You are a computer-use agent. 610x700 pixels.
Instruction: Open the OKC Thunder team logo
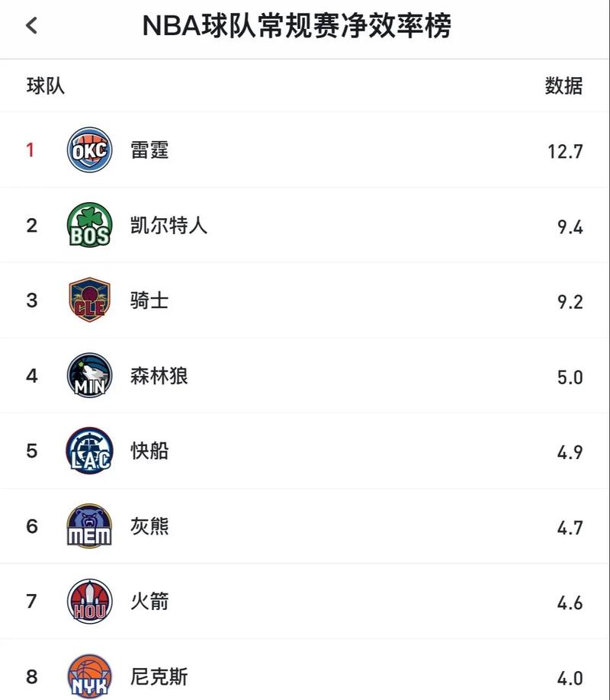point(89,149)
